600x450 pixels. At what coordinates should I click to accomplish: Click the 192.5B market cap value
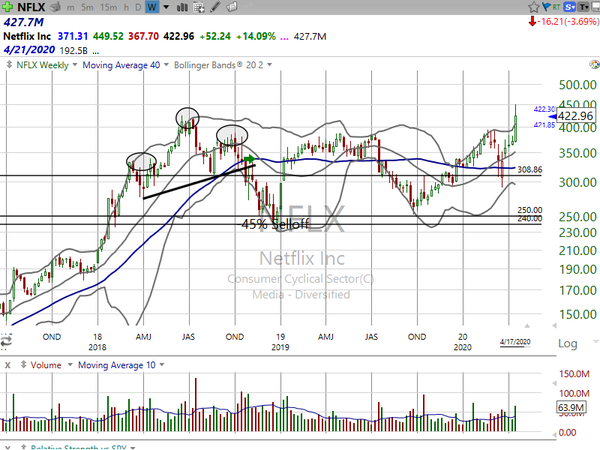[74, 51]
